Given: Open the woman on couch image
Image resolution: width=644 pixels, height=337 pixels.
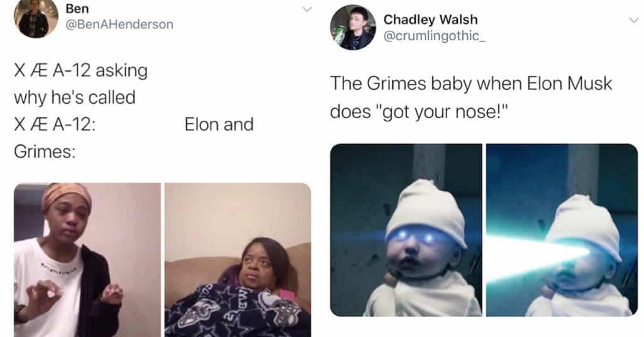Looking at the screenshot, I should pyautogui.click(x=238, y=260).
